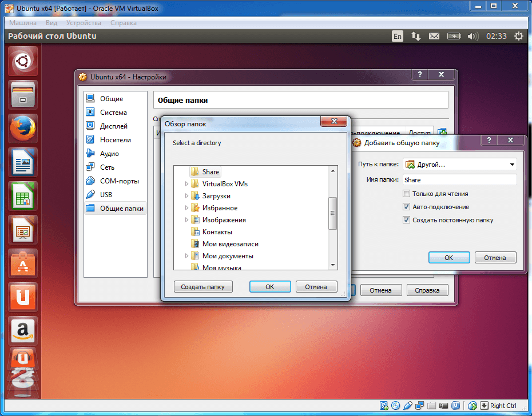Image resolution: width=532 pixels, height=416 pixels.
Task: Launch LibreOffice Writer from the dock
Action: (23, 162)
